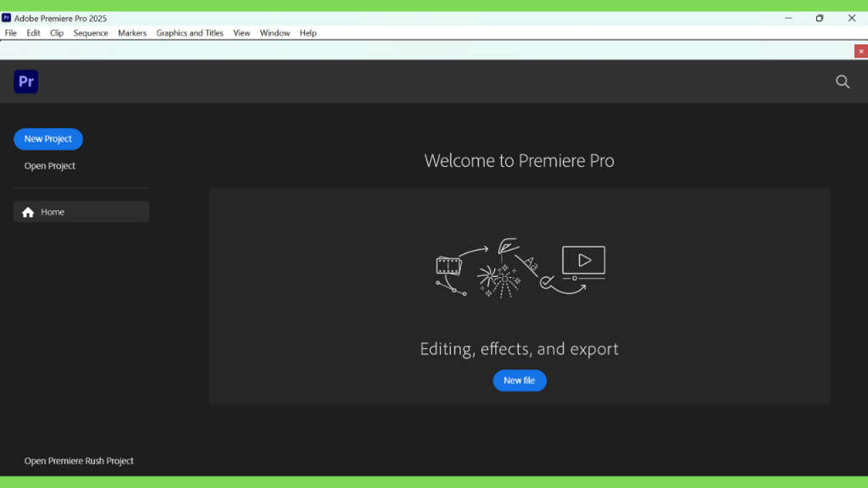Click Open Premiere Rush Project link
868x488 pixels.
pyautogui.click(x=79, y=461)
